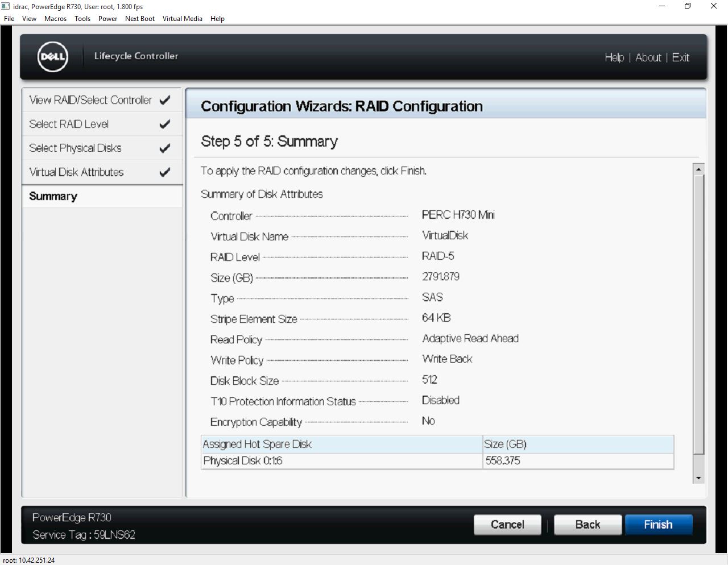
Task: Click the Encryption Capability No value
Action: [428, 421]
